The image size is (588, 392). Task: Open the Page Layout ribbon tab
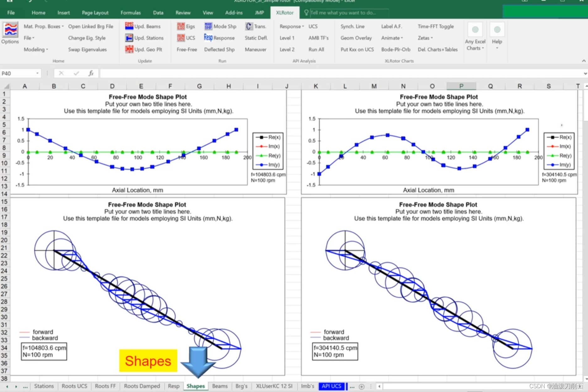coord(95,13)
